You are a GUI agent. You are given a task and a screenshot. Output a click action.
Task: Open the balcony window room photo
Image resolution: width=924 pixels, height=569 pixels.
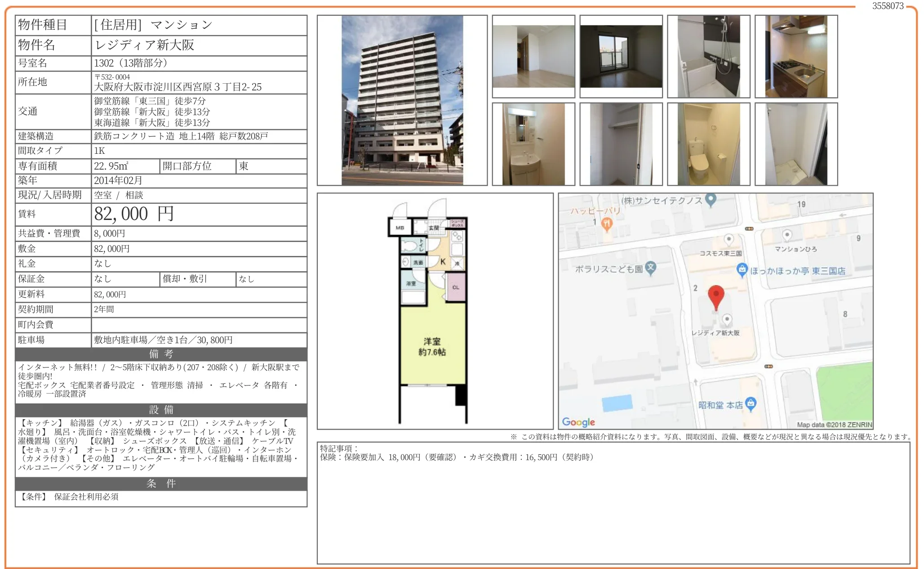tap(621, 56)
